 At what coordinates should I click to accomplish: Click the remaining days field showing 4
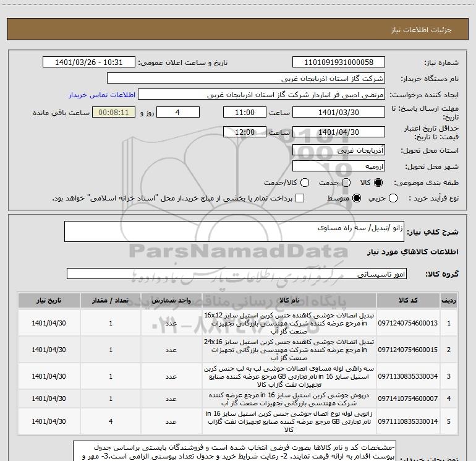178,113
